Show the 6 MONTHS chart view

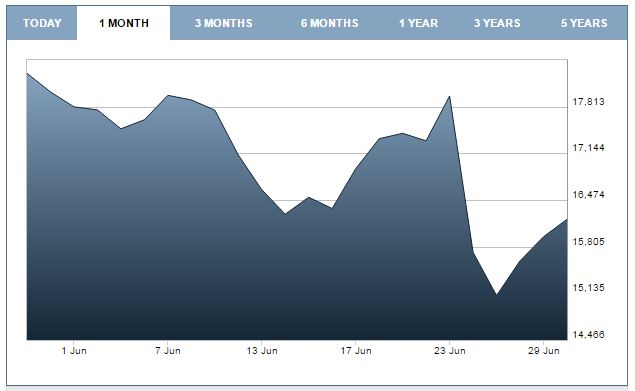pos(329,23)
